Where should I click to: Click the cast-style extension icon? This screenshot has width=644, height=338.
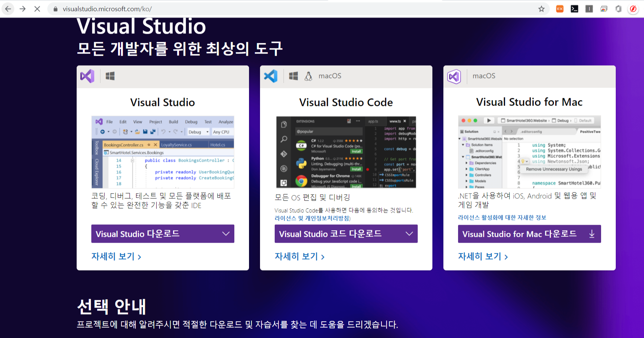pos(604,9)
